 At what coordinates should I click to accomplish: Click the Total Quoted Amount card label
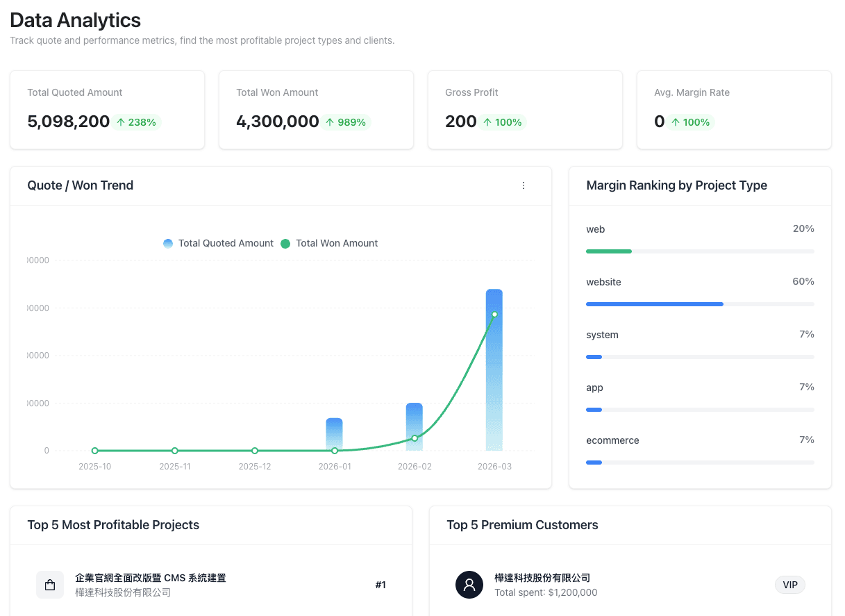[75, 92]
